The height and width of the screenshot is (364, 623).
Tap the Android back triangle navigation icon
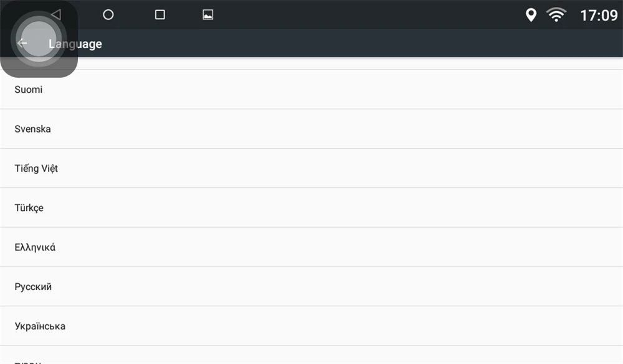pos(56,15)
